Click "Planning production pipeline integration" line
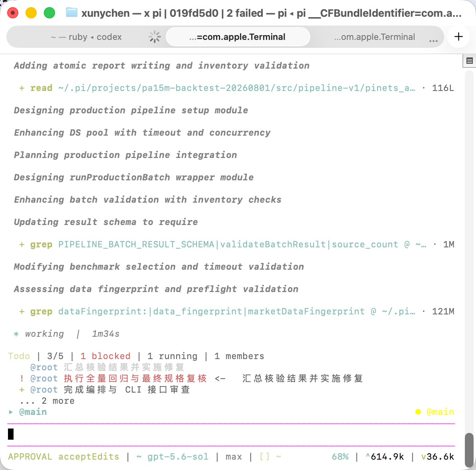 125,155
